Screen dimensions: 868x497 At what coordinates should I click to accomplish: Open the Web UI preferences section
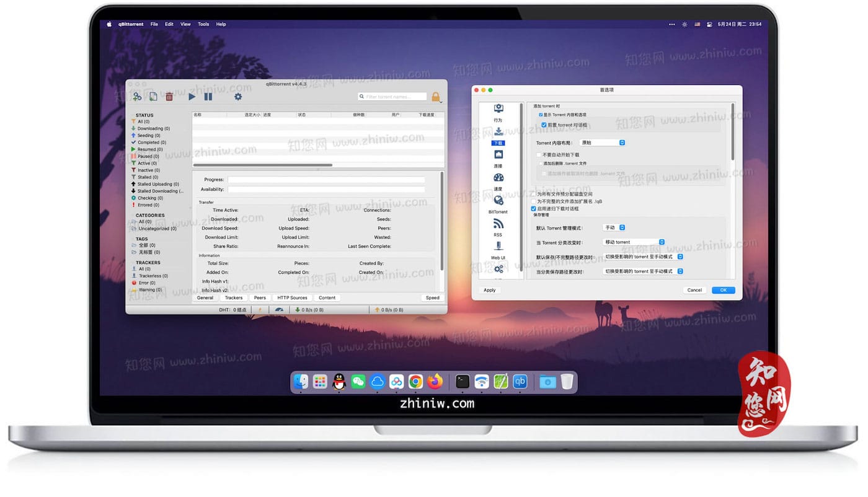pos(498,250)
